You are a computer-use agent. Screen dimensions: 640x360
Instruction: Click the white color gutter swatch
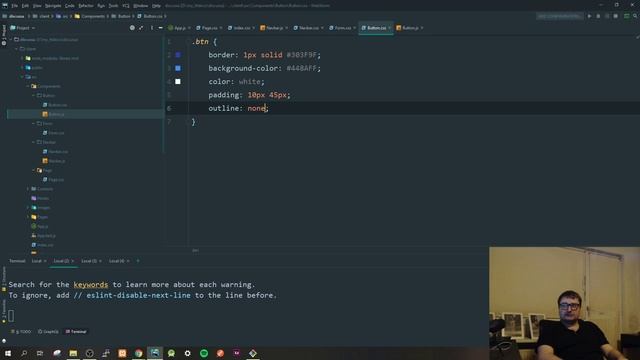[178, 82]
